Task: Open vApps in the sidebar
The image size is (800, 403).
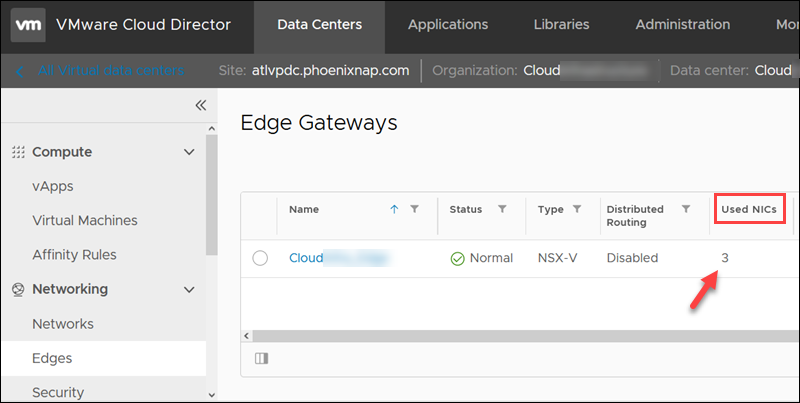Action: [x=53, y=186]
